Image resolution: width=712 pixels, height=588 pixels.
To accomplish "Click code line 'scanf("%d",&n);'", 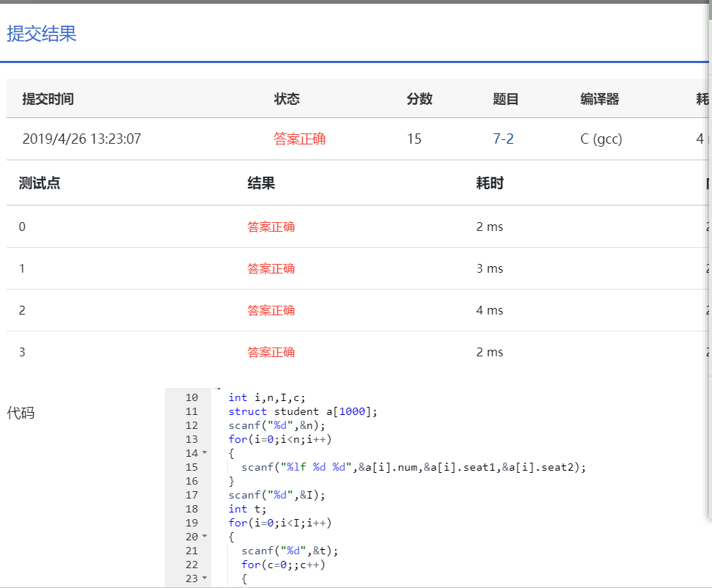I will click(277, 425).
